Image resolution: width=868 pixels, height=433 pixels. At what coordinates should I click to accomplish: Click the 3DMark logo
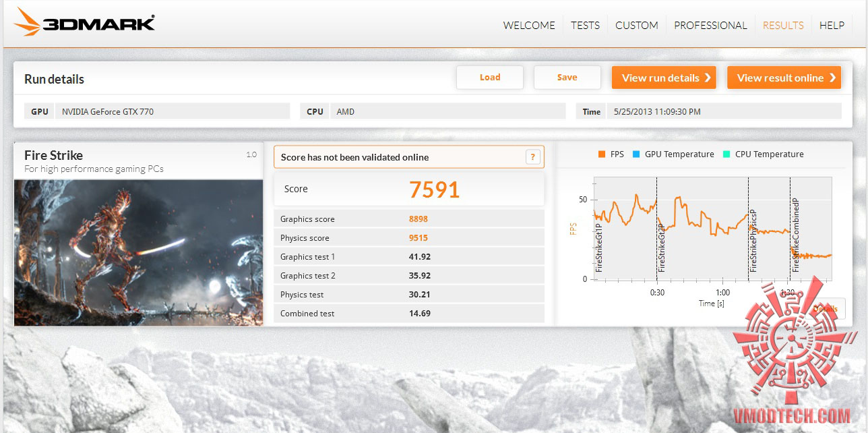click(85, 22)
